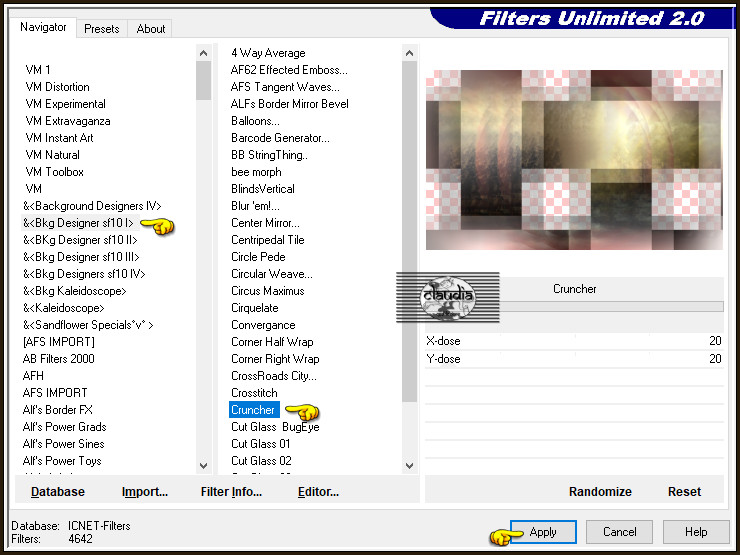740x555 pixels.
Task: Open the About tab
Action: point(151,29)
